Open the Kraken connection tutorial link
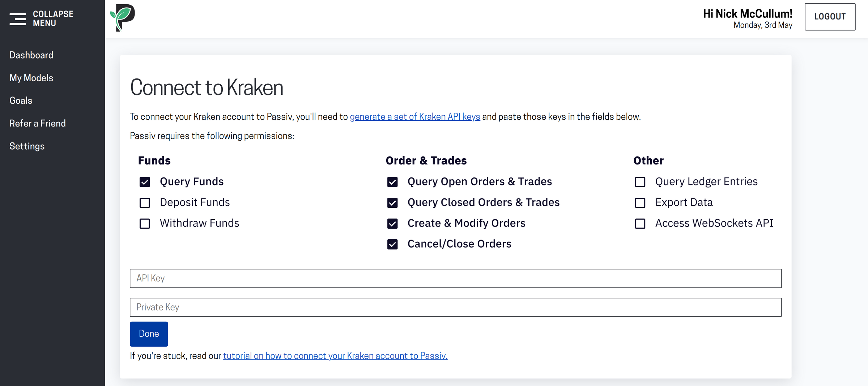The width and height of the screenshot is (868, 386). (x=335, y=356)
